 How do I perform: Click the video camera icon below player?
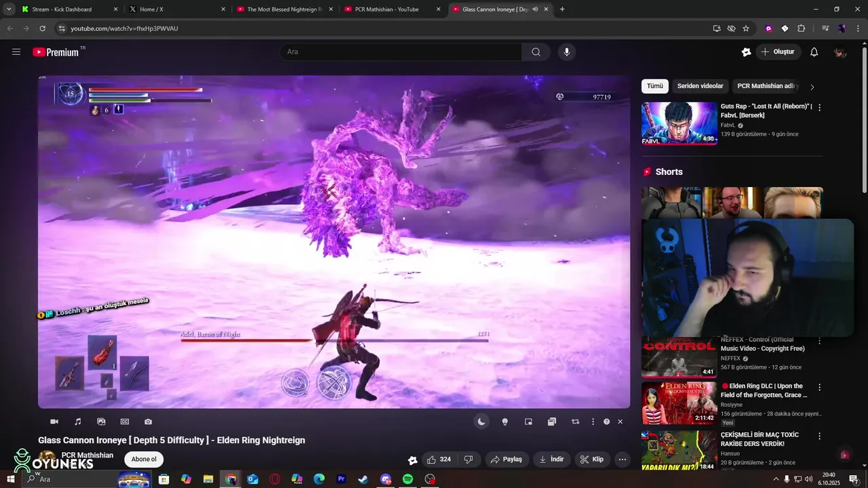tap(54, 422)
